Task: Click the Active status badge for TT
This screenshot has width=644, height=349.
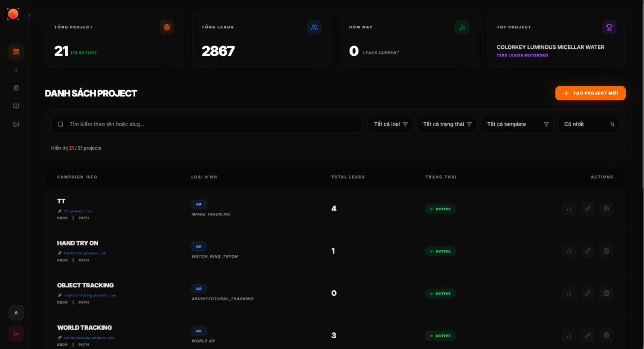Action: point(441,209)
